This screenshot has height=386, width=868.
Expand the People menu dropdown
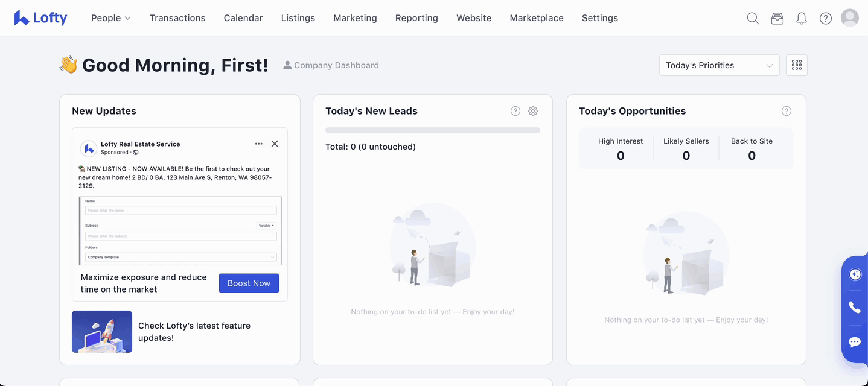pyautogui.click(x=110, y=18)
